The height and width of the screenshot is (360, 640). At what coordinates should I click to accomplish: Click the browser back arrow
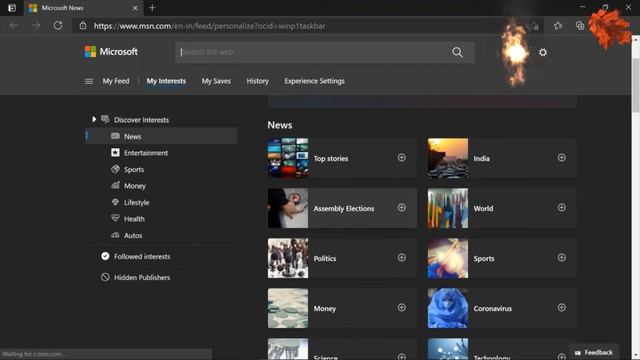14,25
